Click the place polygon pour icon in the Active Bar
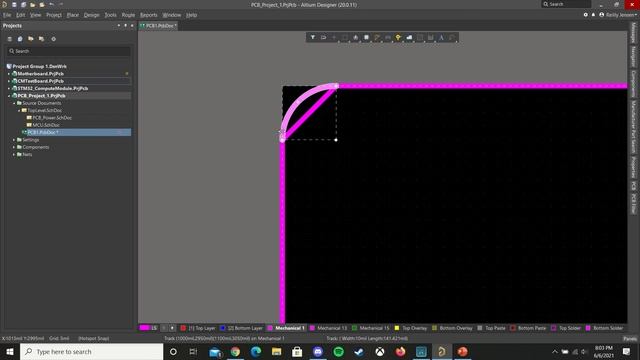 tap(409, 38)
